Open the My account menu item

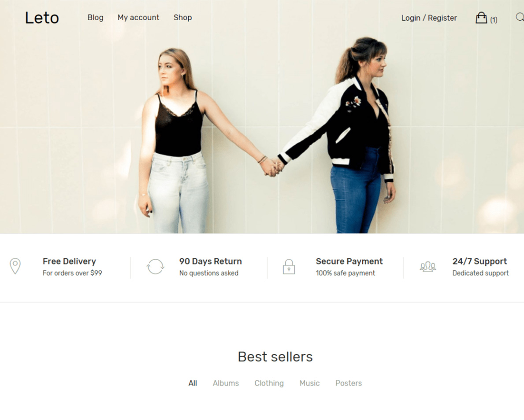pyautogui.click(x=138, y=17)
